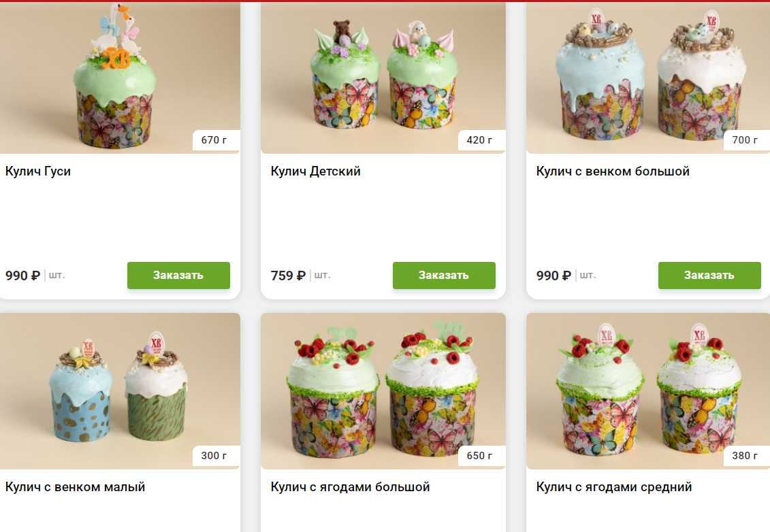Order the Кулич с венком большой
This screenshot has width=770, height=532.
tap(709, 276)
